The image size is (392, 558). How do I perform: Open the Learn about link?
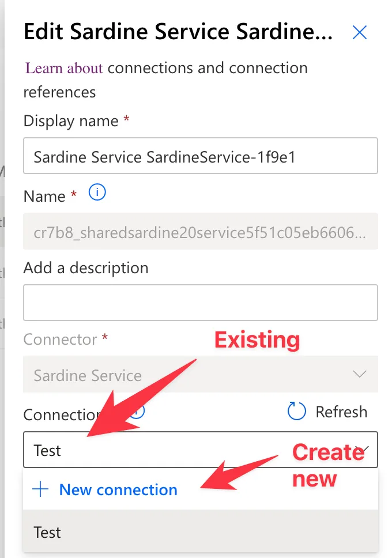coord(64,68)
